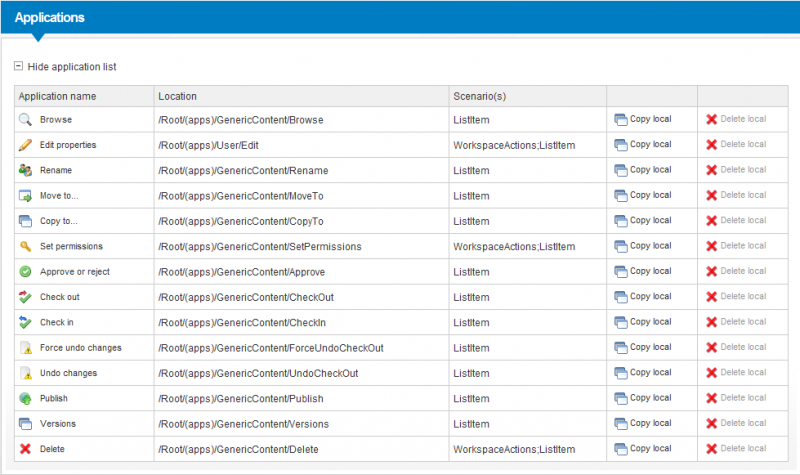Click the Force undo changes warning icon
800x475 pixels.
coord(25,347)
